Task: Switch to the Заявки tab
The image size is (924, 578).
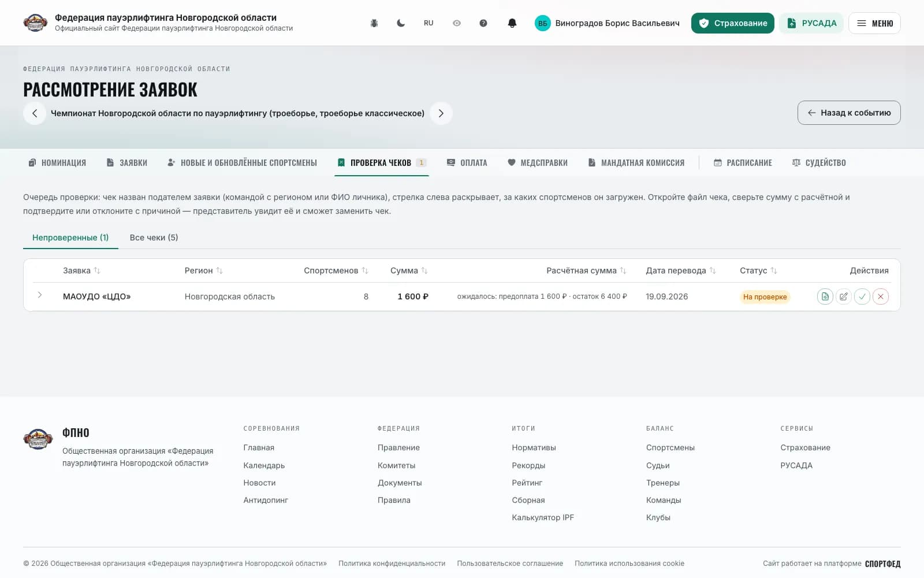Action: click(x=127, y=163)
